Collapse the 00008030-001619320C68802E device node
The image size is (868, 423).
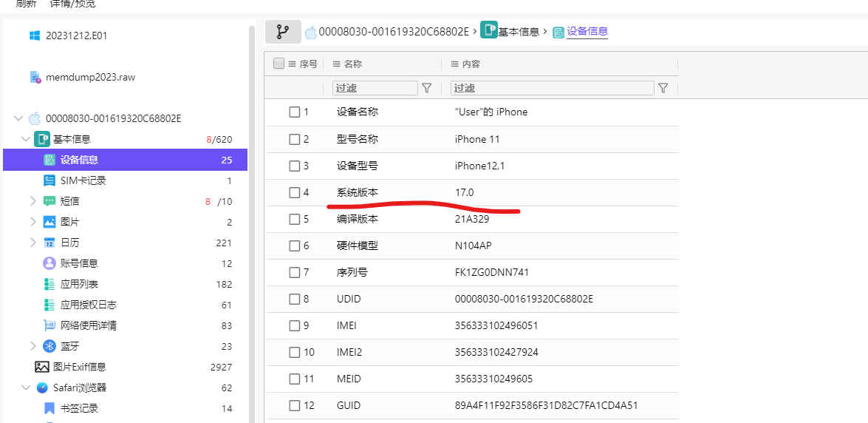[x=18, y=118]
